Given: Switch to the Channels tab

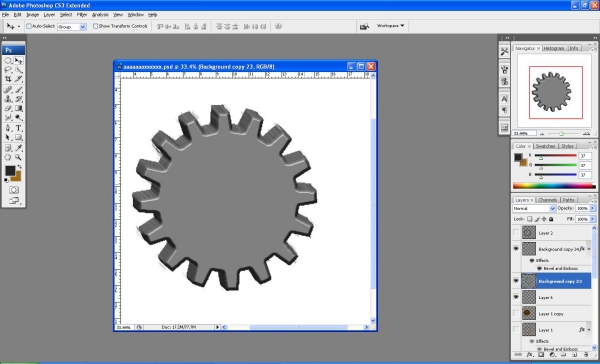Looking at the screenshot, I should tap(547, 200).
